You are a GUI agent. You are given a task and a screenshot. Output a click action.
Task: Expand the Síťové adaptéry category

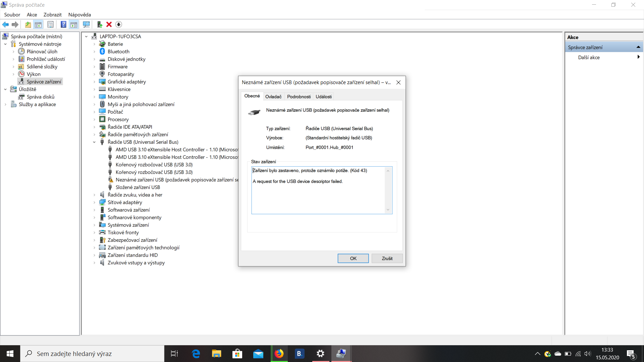[x=94, y=202]
